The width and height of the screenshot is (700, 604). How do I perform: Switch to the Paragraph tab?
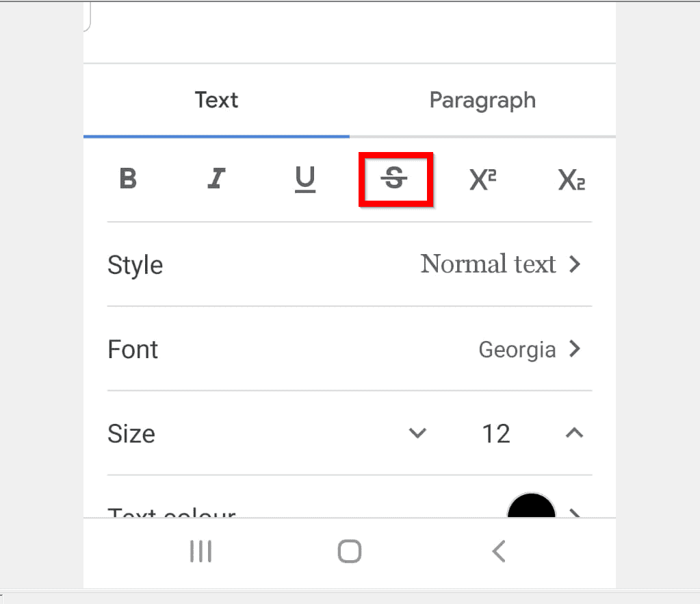[x=482, y=100]
